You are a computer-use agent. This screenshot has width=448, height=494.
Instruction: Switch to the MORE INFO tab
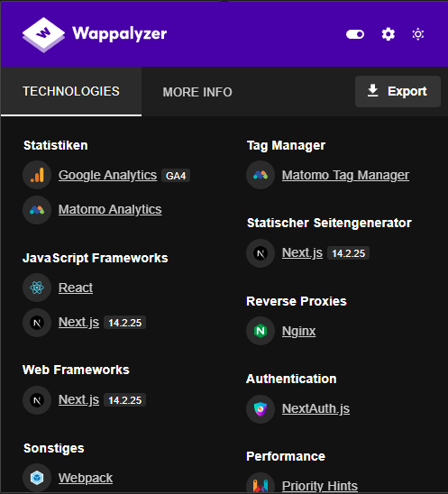tap(197, 92)
